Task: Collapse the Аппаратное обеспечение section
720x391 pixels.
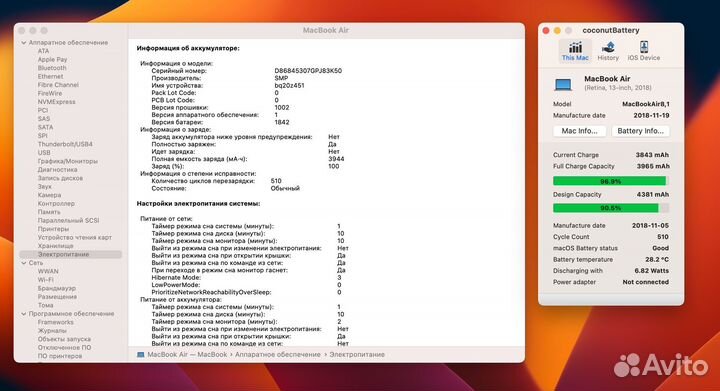Action: click(x=24, y=43)
